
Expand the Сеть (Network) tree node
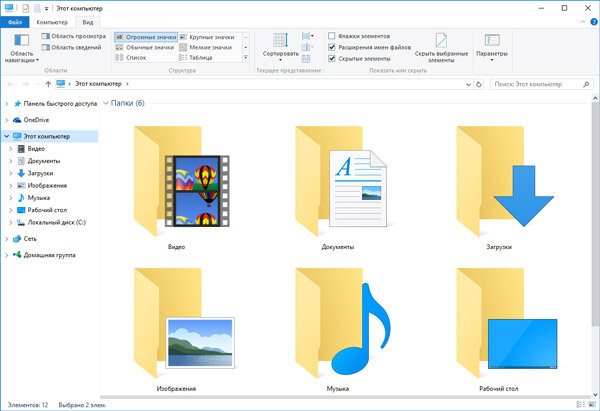coord(7,239)
